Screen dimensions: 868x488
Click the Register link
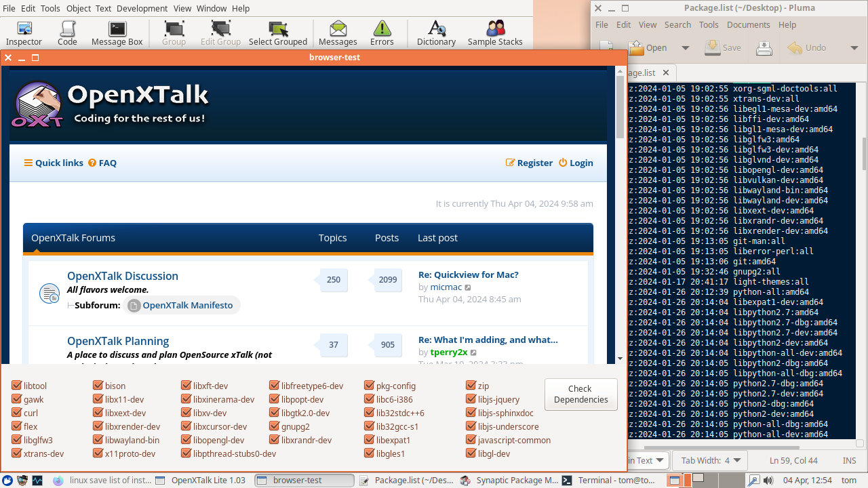pyautogui.click(x=529, y=163)
